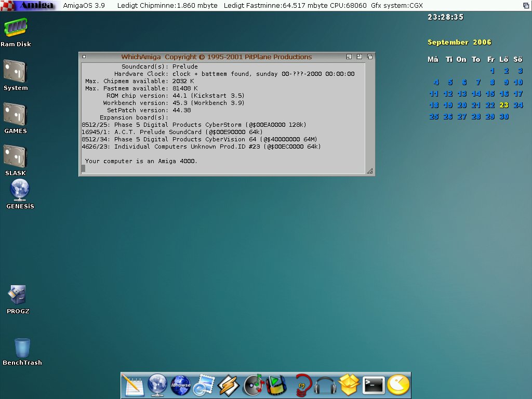The height and width of the screenshot is (399, 532).
Task: Launch the notepad text editor dock icon
Action: tap(134, 385)
